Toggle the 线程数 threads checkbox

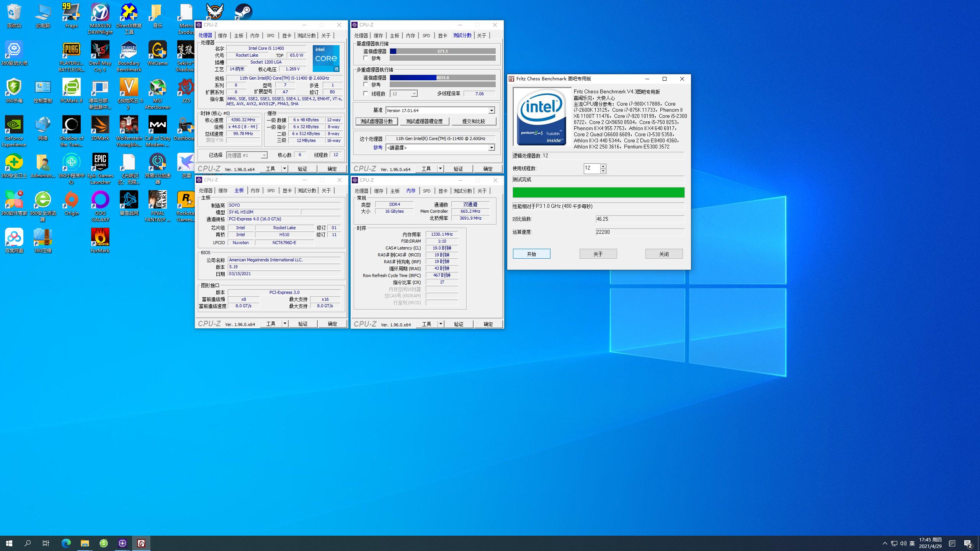(x=366, y=93)
